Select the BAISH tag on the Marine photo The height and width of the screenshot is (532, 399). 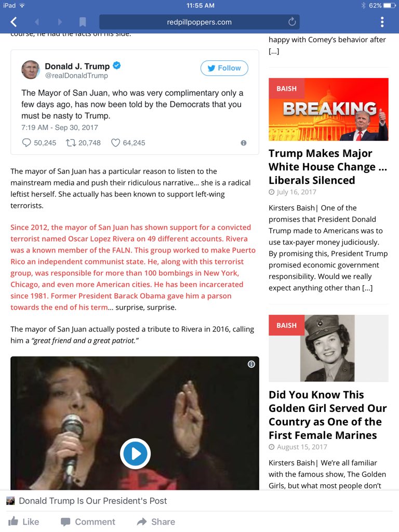click(286, 325)
